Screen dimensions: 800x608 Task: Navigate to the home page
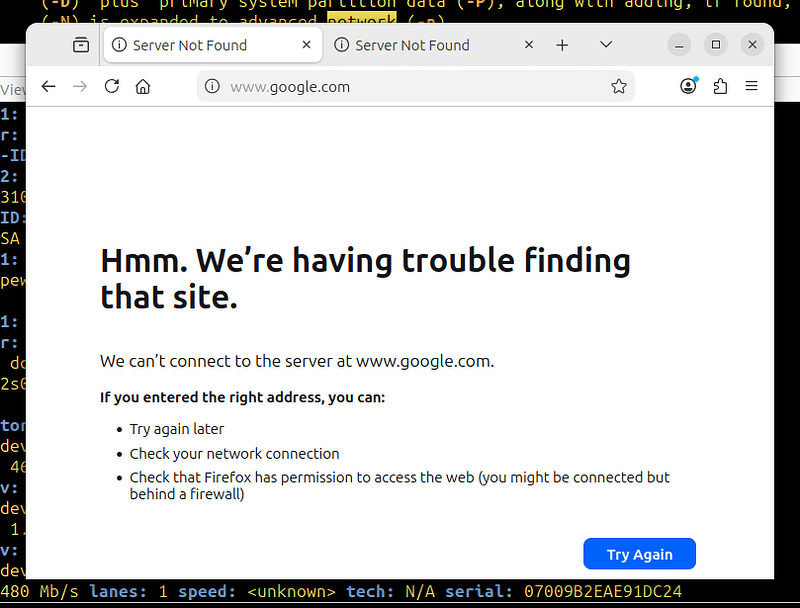click(142, 86)
